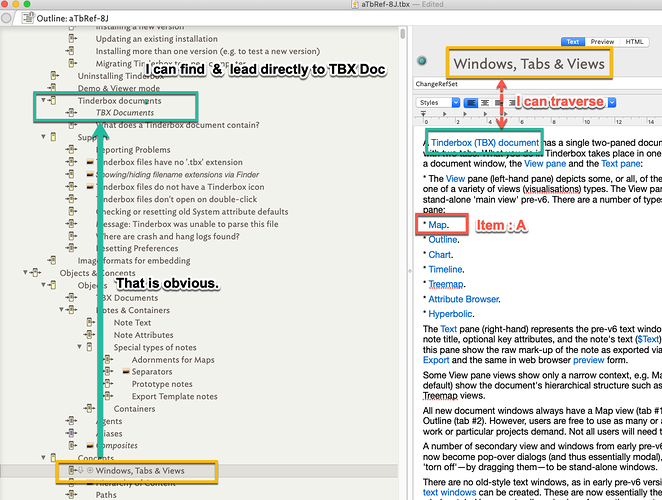
Task: Collapse the 'Concepts' container triangle
Action: tap(43, 458)
